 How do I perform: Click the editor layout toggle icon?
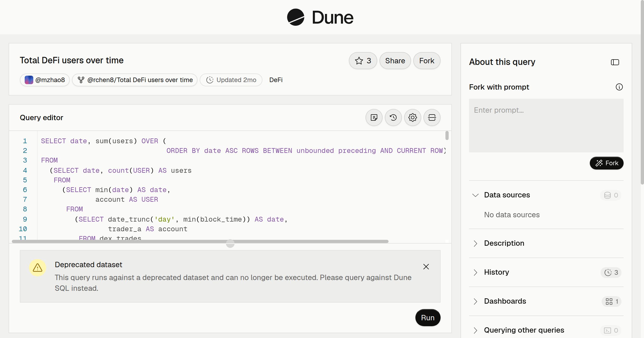pos(432,117)
